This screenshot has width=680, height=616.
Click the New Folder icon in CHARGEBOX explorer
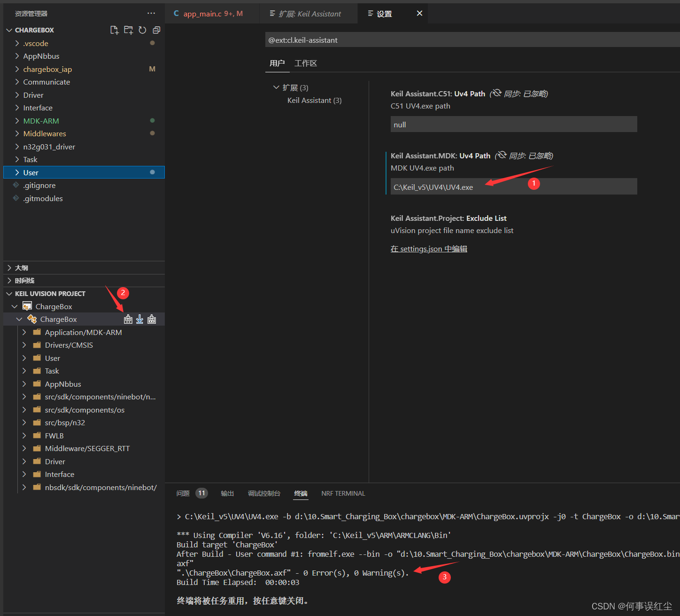click(x=128, y=30)
